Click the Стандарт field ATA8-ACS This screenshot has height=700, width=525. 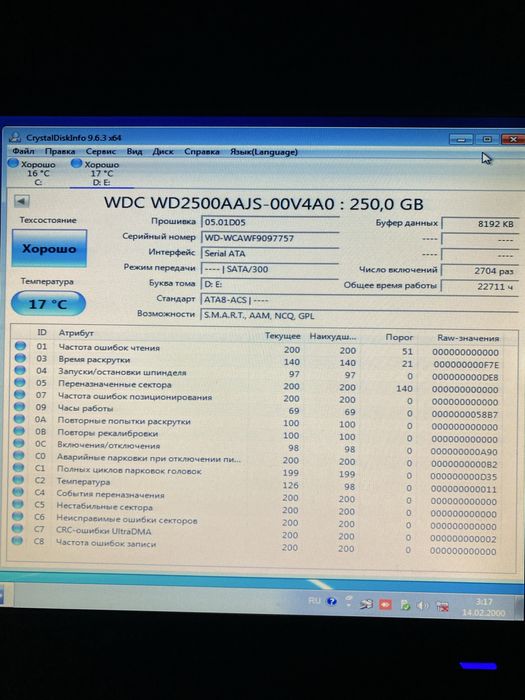359,300
